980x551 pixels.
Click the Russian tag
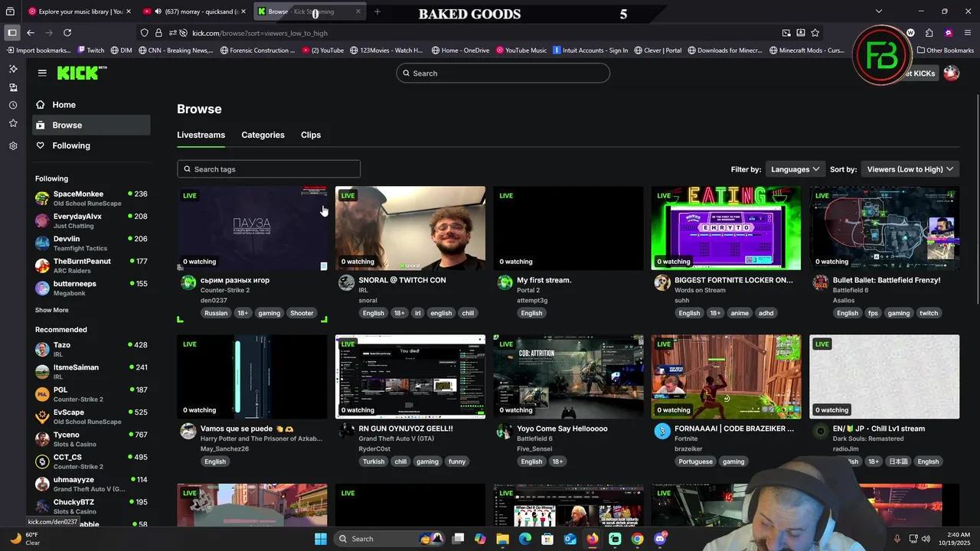pos(216,313)
